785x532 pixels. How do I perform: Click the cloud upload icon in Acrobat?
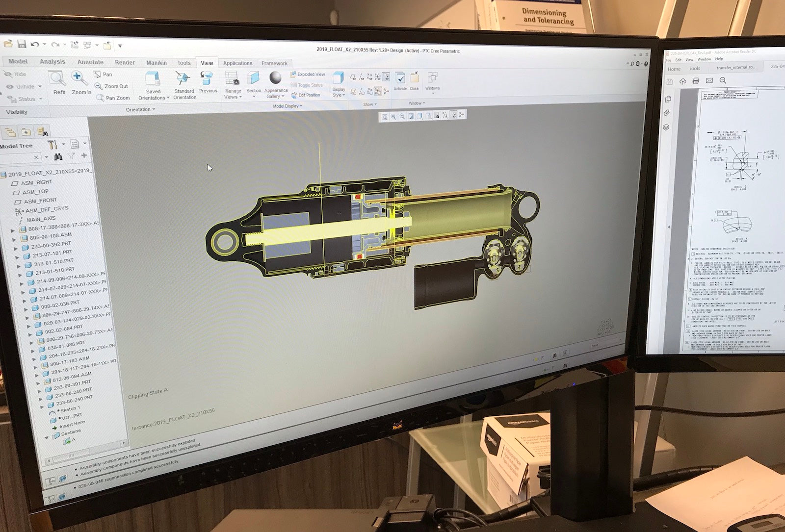(x=682, y=81)
